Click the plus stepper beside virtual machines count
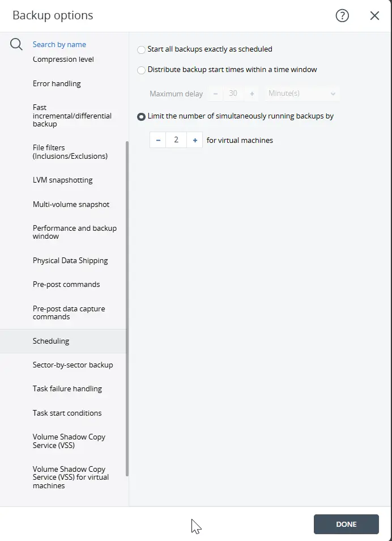The width and height of the screenshot is (392, 541). 195,140
